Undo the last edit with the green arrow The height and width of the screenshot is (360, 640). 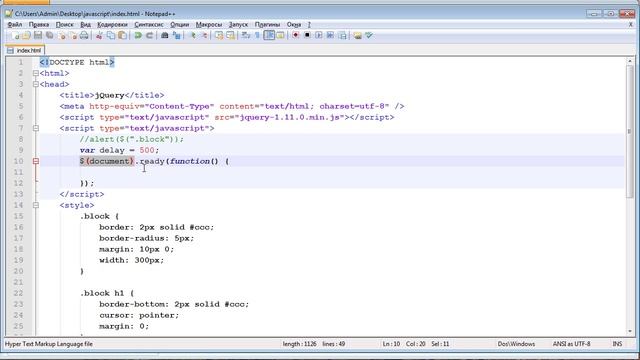[138, 36]
